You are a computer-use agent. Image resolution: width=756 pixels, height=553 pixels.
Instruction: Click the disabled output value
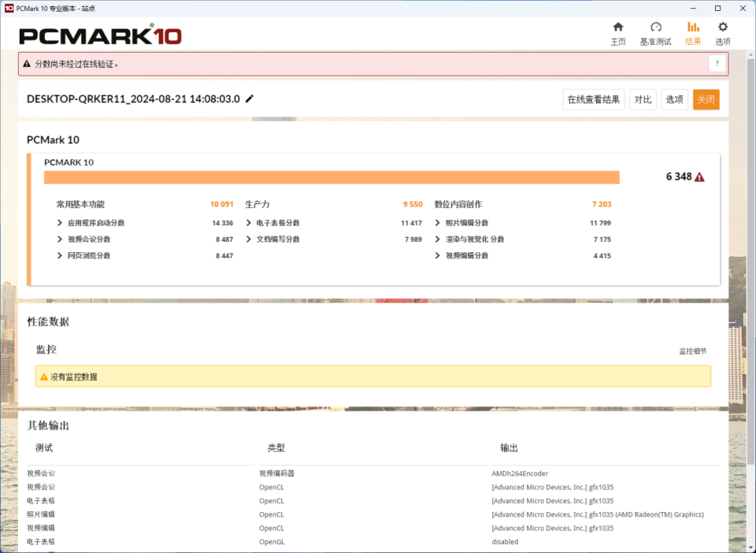505,541
